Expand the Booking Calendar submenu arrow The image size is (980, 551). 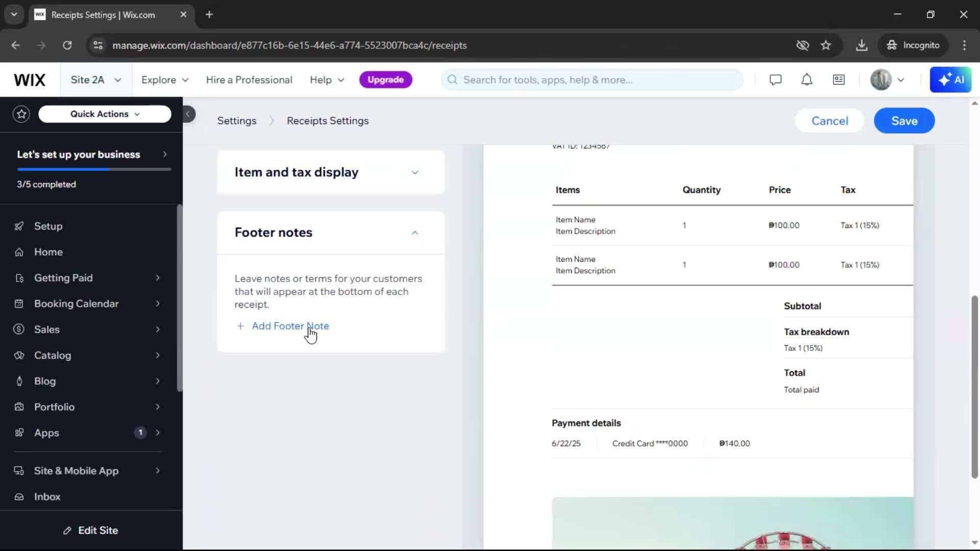(x=158, y=304)
